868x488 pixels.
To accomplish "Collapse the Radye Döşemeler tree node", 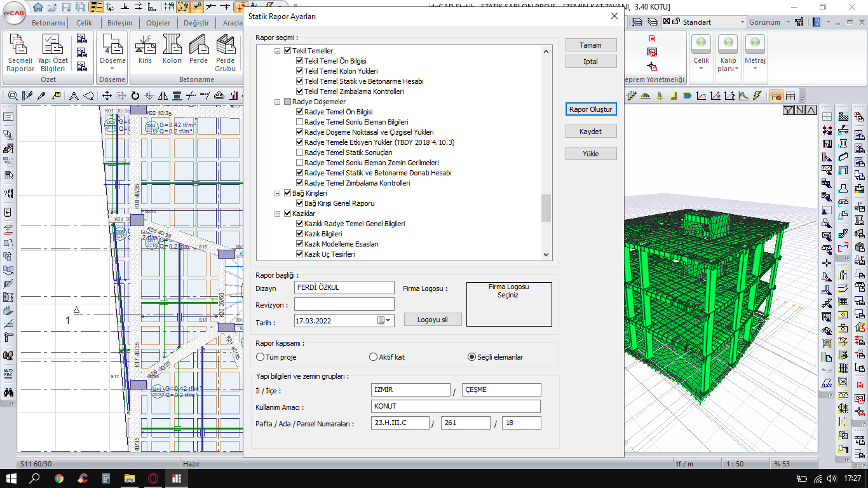I will [277, 102].
